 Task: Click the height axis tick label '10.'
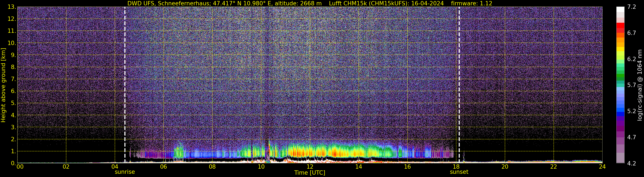12,43
